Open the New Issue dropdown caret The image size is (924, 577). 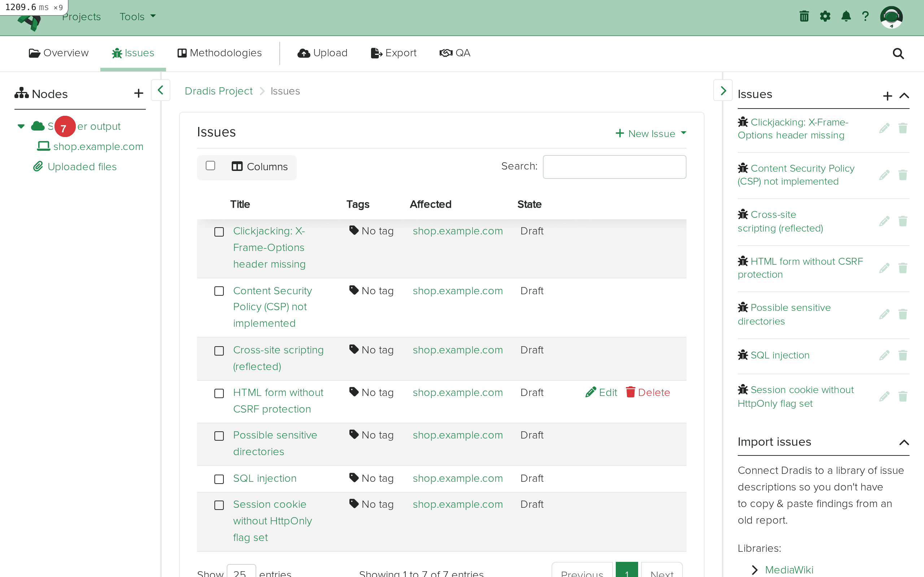tap(684, 133)
